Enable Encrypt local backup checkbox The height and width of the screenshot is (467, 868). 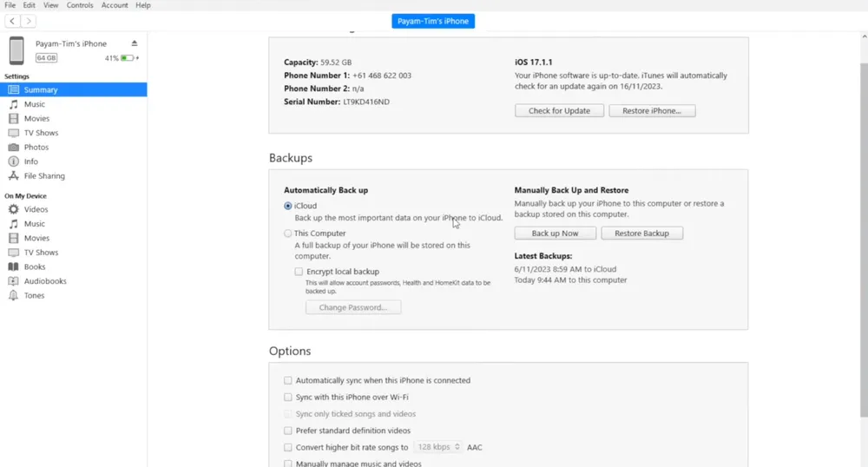coord(299,272)
